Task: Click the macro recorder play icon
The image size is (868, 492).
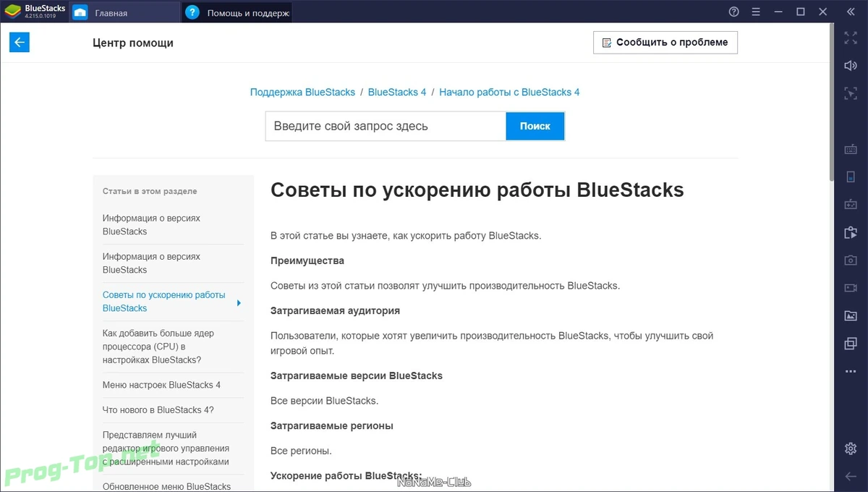Action: click(851, 232)
